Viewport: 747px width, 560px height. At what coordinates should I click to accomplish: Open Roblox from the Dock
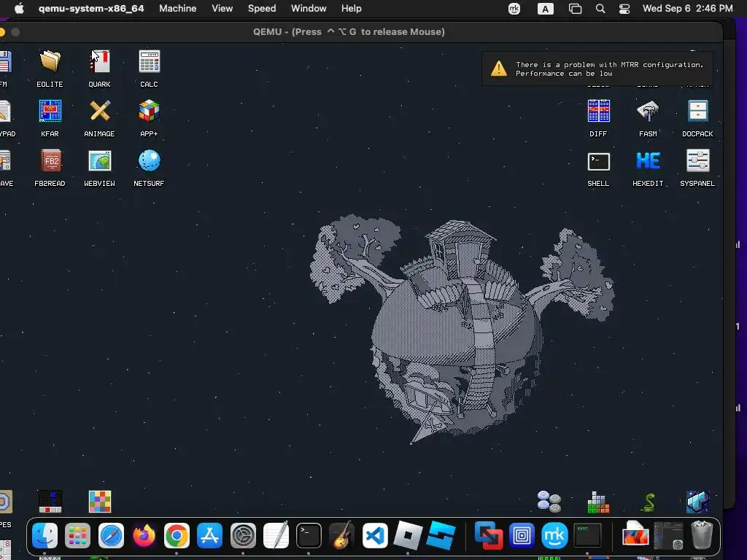pos(408,536)
